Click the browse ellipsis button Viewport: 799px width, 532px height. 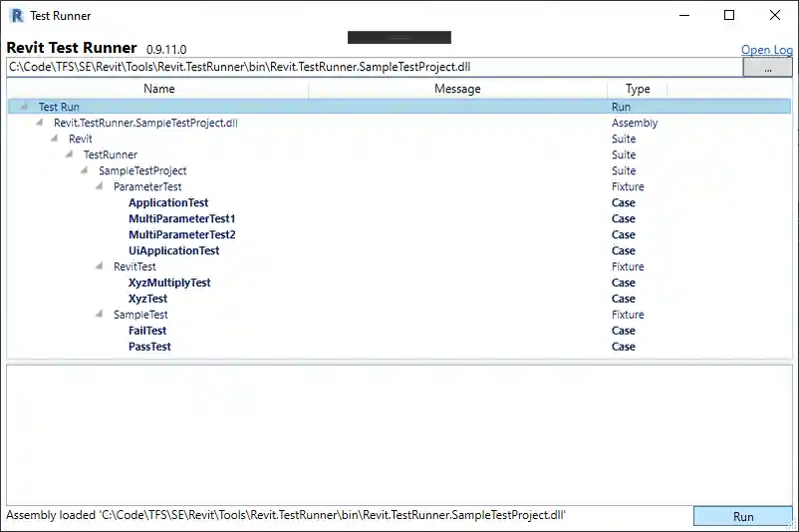click(767, 68)
